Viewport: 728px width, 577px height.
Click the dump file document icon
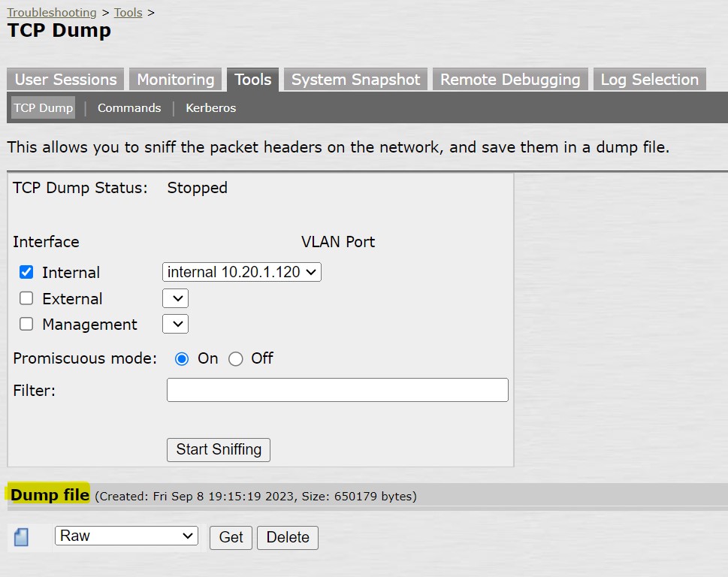tap(20, 536)
